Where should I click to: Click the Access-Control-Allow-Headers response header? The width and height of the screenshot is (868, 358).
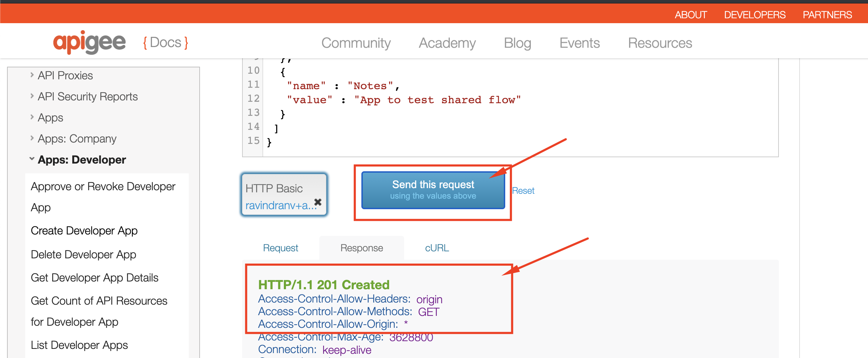point(350,299)
